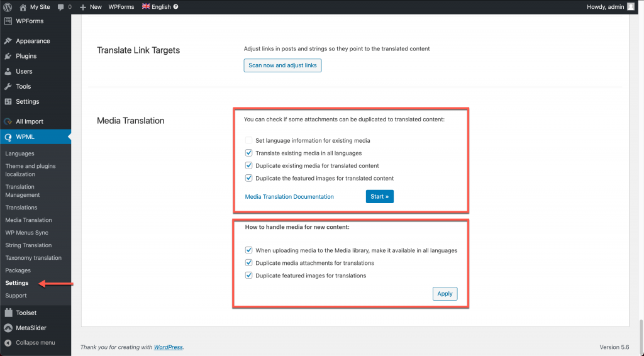Image resolution: width=644 pixels, height=356 pixels.
Task: Collapse menu arrow icon in the sidebar
Action: [8, 343]
